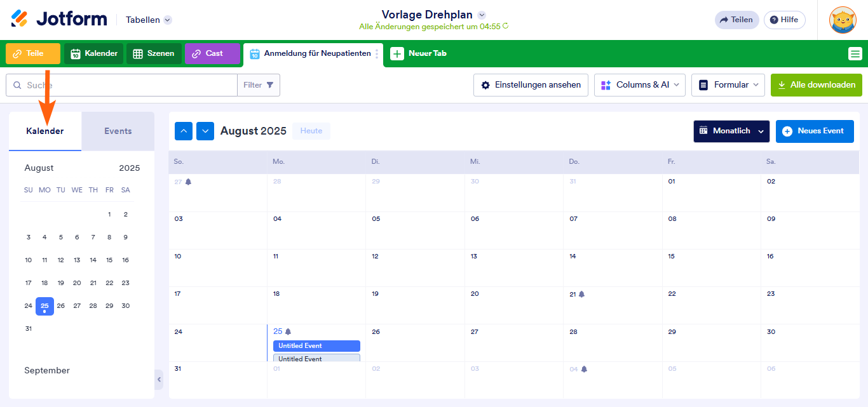Switch to the Events tab

[x=118, y=131]
